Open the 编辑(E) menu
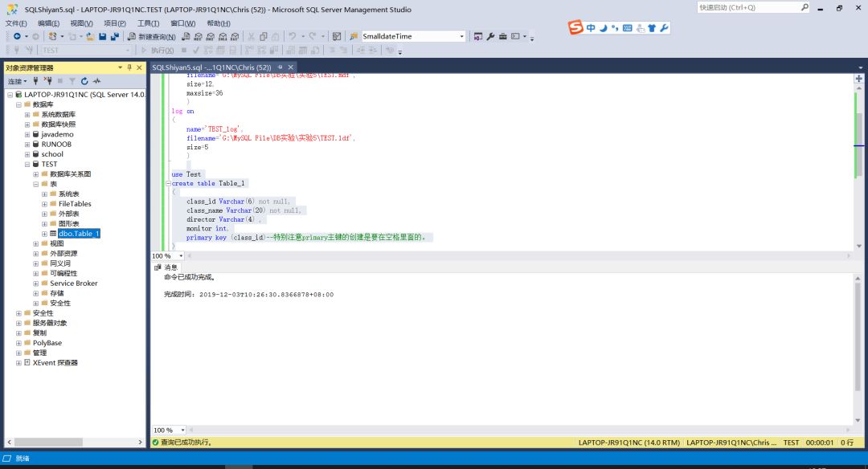This screenshot has width=868, height=469. coord(49,23)
